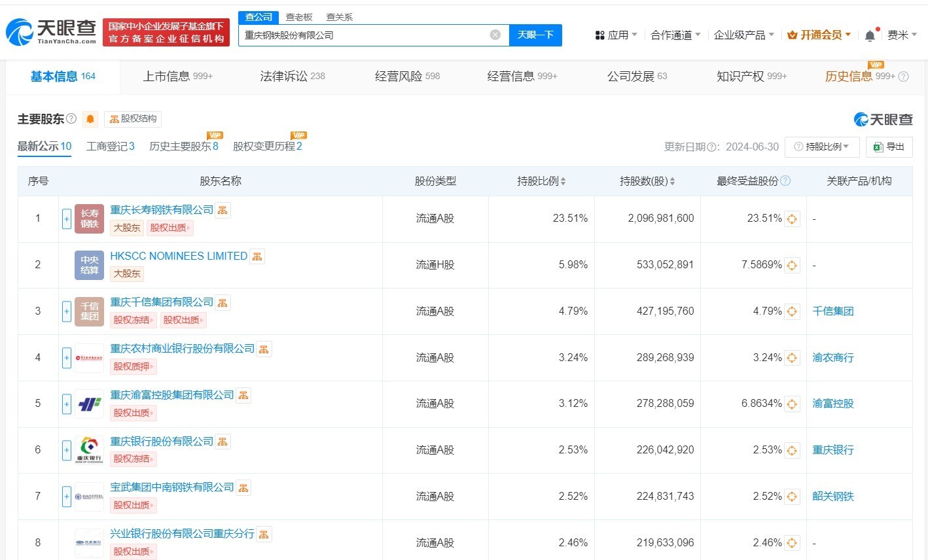Switch to 查关系 search tab

pos(340,17)
